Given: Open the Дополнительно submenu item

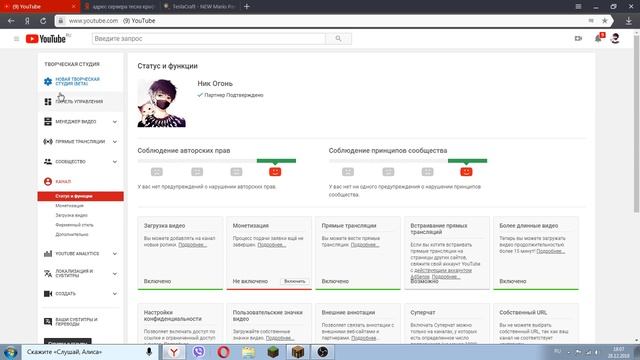Looking at the screenshot, I should click(72, 234).
